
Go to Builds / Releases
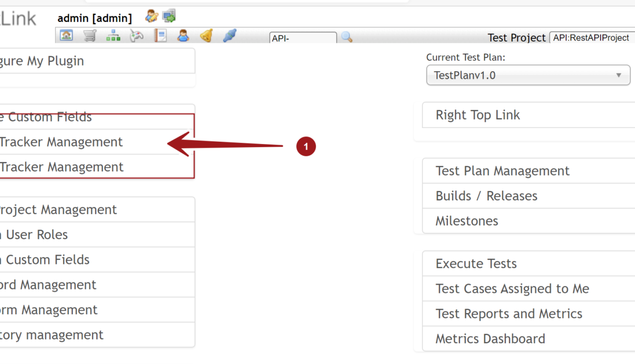coord(486,196)
